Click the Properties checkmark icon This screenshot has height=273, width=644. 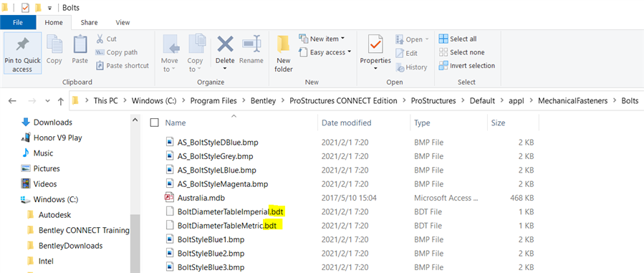(x=375, y=44)
